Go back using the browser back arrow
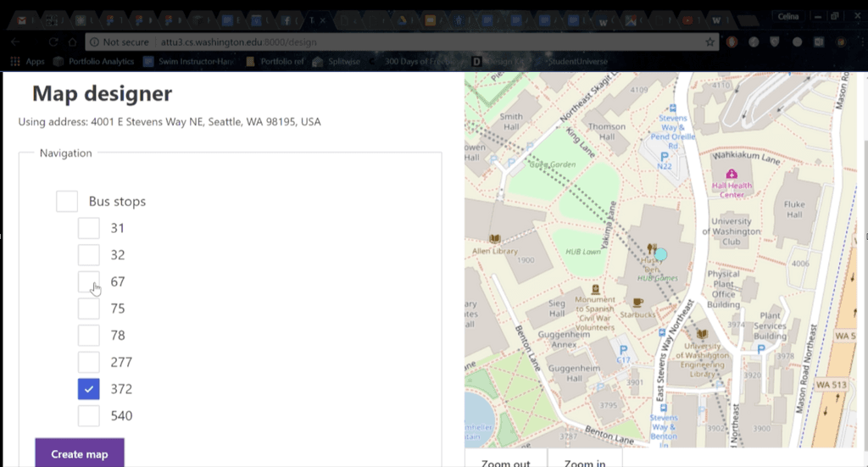The width and height of the screenshot is (868, 467). (x=15, y=42)
